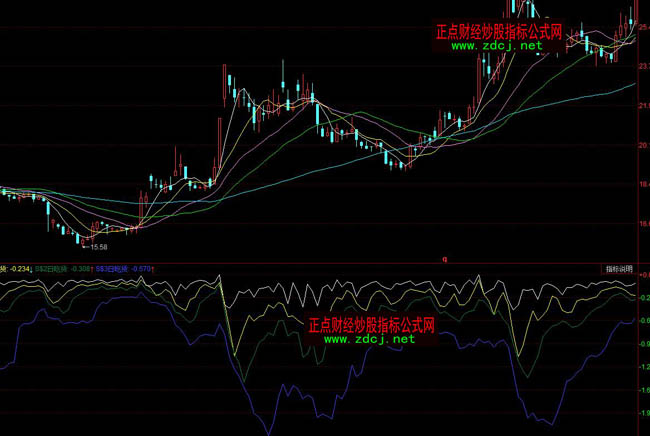Click the lower red 正点财经炒股指标公式网 title

(x=374, y=325)
